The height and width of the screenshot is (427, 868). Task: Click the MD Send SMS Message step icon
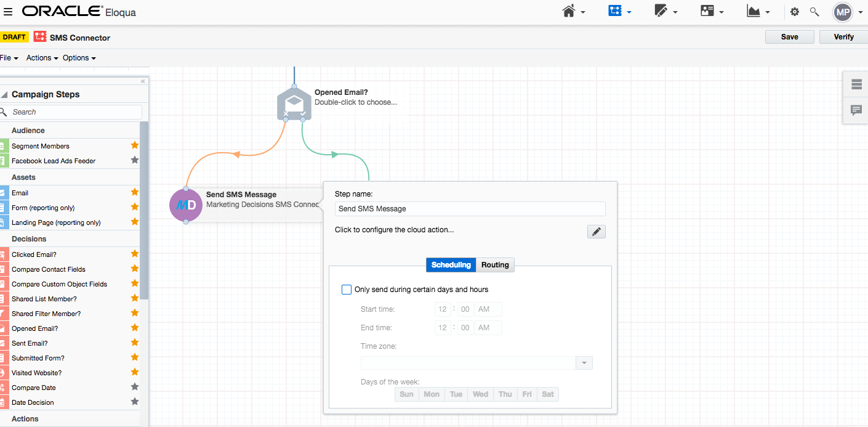tap(186, 205)
